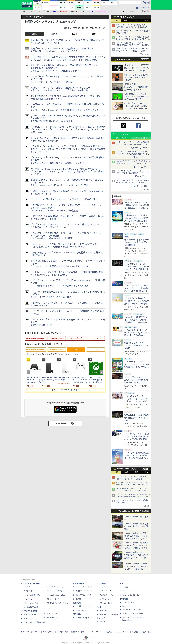Click the GAME Watch logo
Screen dimensions: 172x644
coord(27,5)
